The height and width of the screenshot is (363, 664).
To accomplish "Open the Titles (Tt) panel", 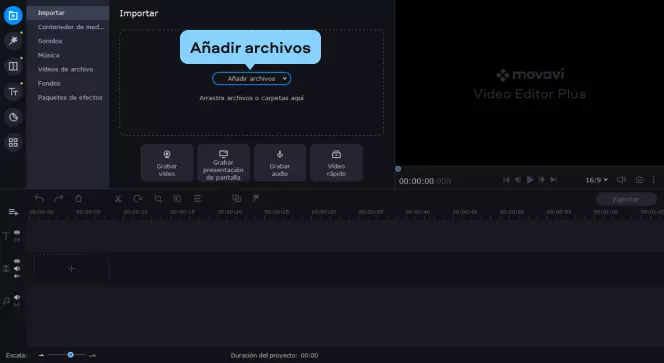I will pos(13,91).
